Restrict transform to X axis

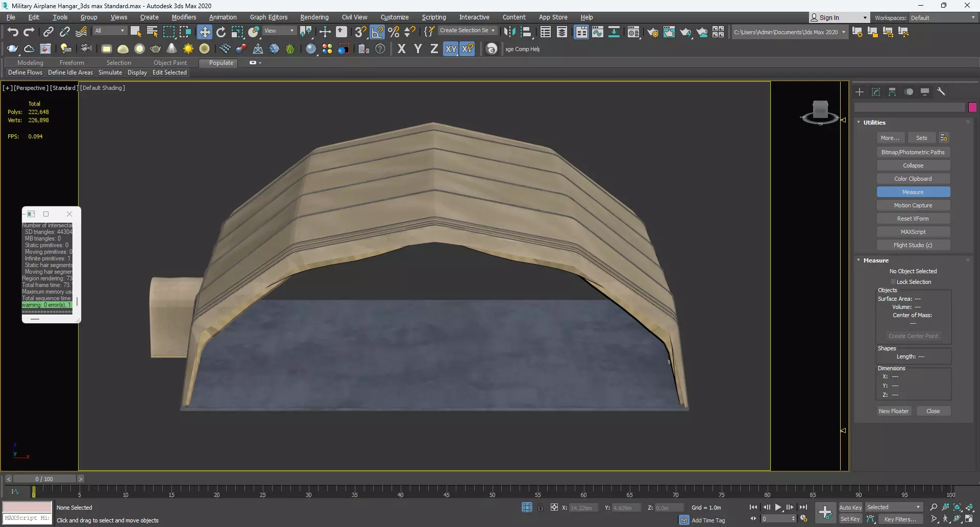click(402, 49)
